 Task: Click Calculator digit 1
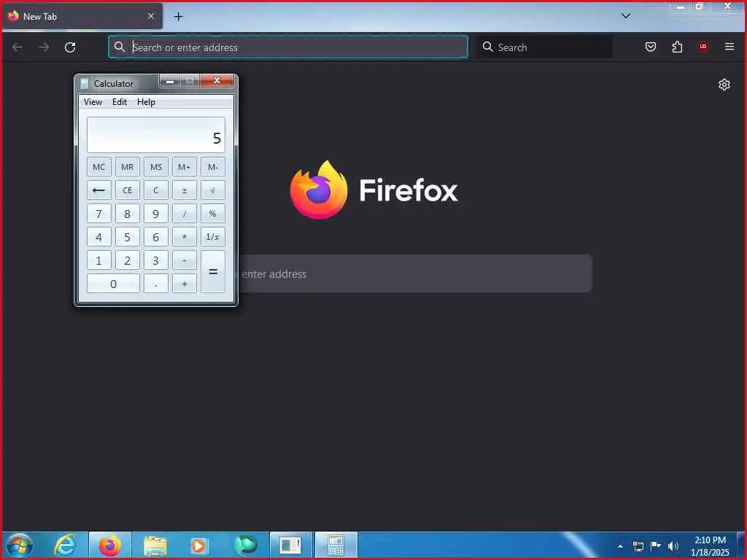(99, 260)
